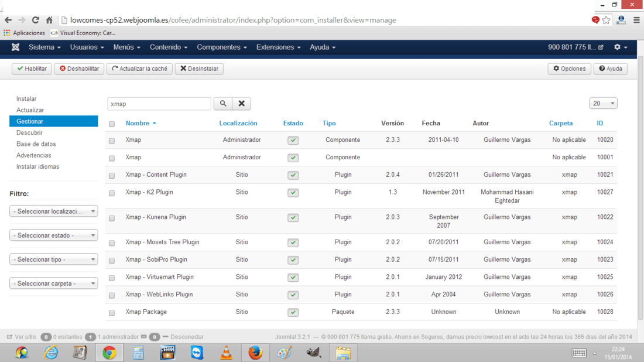The width and height of the screenshot is (644, 362).
Task: Launch VLC media player from taskbar
Action: pos(226,353)
